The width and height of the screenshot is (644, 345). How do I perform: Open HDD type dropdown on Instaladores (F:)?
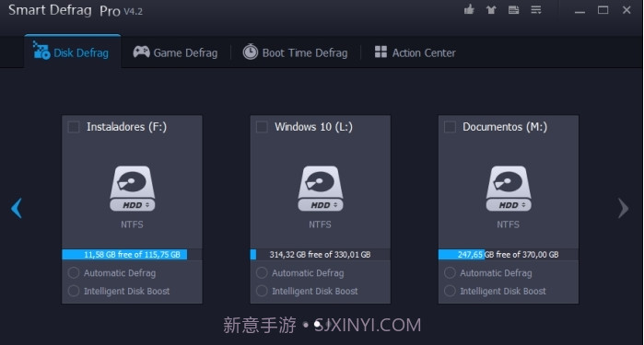coord(133,205)
